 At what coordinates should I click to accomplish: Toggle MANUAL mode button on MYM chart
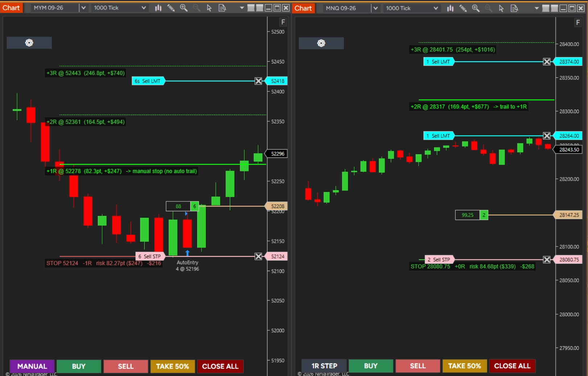tap(32, 366)
